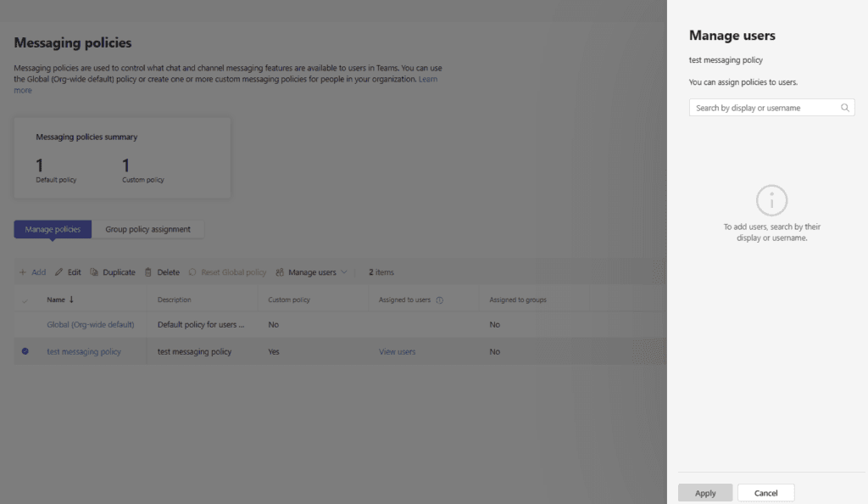
Task: Open the Global (Org-wide default) policy
Action: coord(90,324)
